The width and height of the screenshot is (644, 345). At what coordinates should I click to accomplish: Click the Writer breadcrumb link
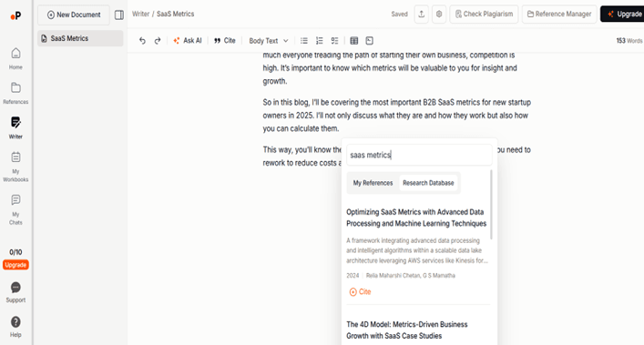pos(140,14)
